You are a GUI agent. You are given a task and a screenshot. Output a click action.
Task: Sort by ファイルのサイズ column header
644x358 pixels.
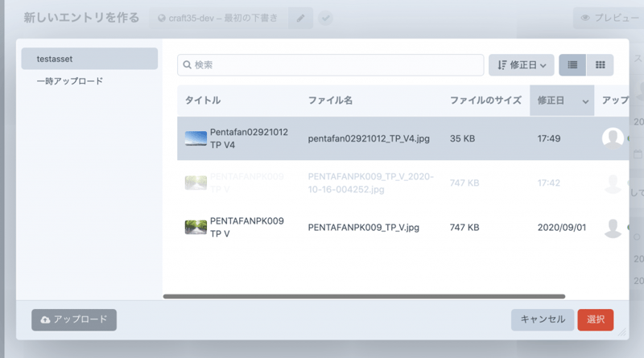(x=485, y=101)
